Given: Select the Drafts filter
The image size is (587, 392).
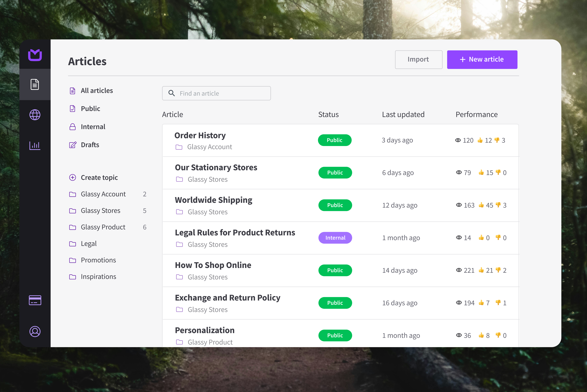Looking at the screenshot, I should coord(90,145).
